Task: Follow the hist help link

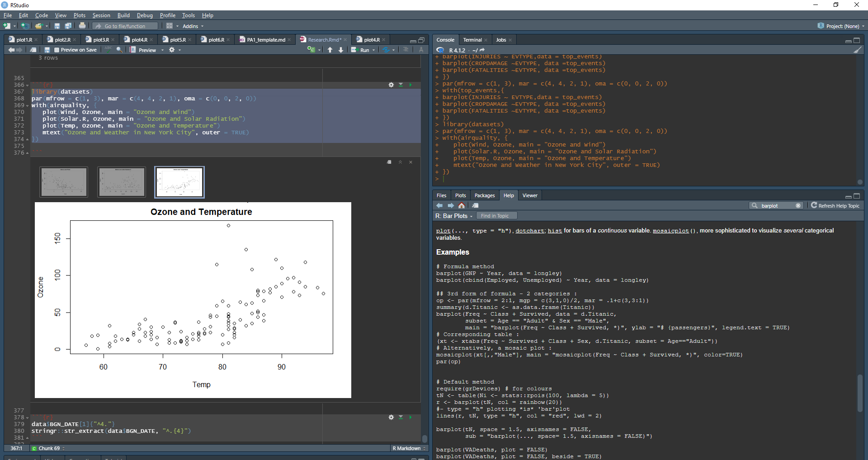Action: pyautogui.click(x=555, y=231)
